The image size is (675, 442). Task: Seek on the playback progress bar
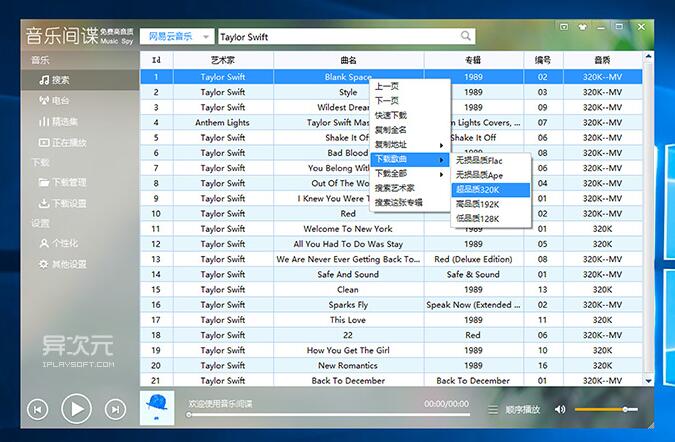(x=329, y=415)
